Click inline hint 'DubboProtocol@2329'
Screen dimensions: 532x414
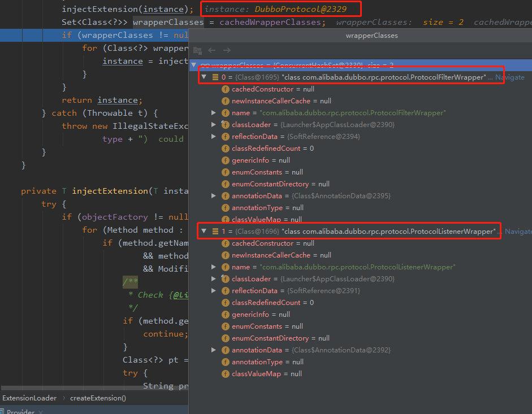pos(301,9)
